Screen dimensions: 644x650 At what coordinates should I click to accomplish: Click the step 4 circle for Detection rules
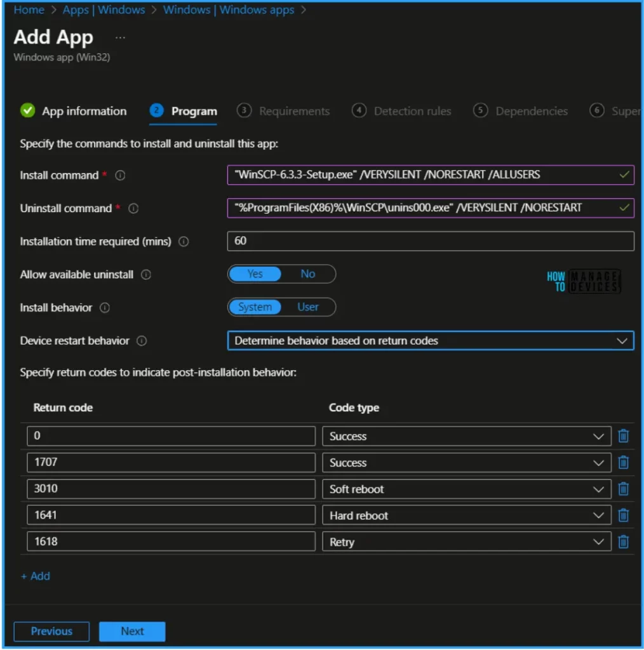pyautogui.click(x=359, y=110)
